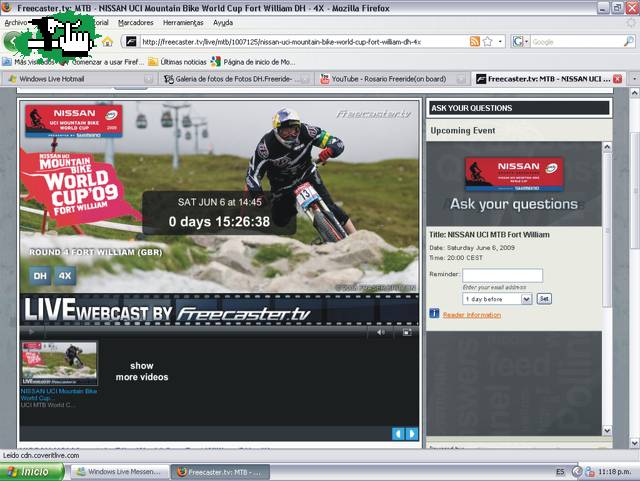Click the page scrollbar down arrow
Viewport: 640px width, 481px height.
point(634,443)
